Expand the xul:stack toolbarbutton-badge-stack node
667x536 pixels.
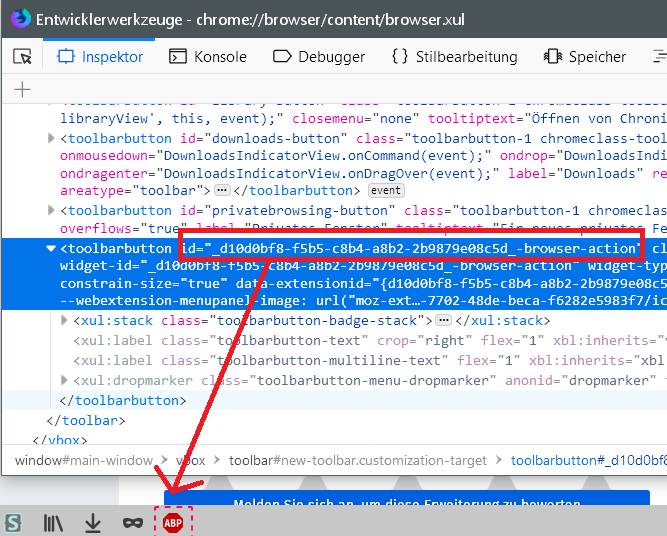click(65, 320)
